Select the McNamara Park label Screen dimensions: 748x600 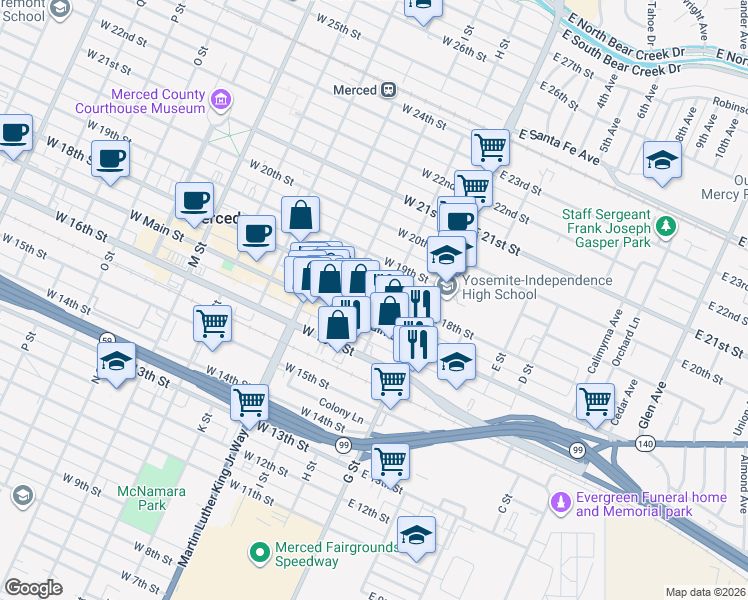point(152,498)
